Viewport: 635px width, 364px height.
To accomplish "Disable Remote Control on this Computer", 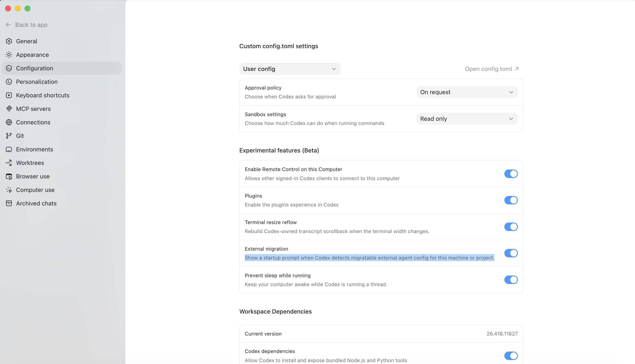I will (511, 174).
